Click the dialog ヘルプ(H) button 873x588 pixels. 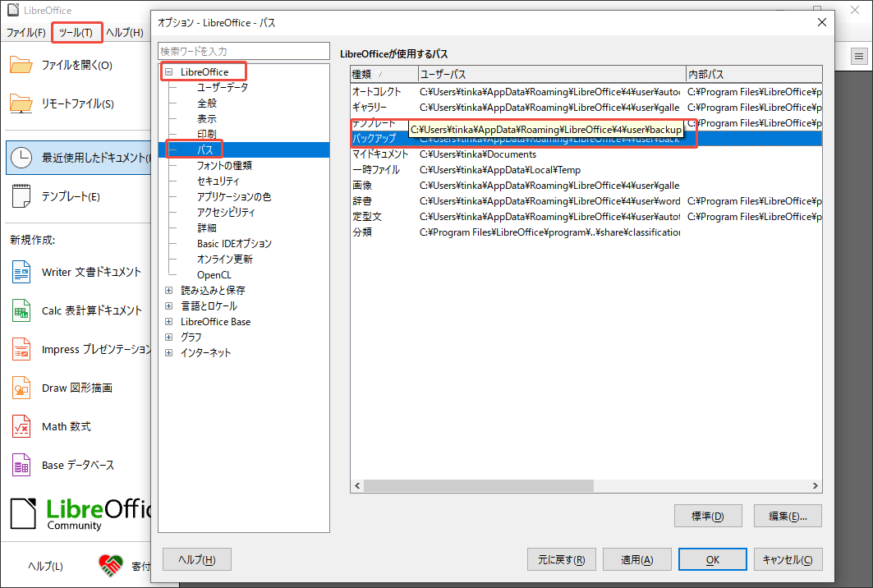click(x=196, y=559)
